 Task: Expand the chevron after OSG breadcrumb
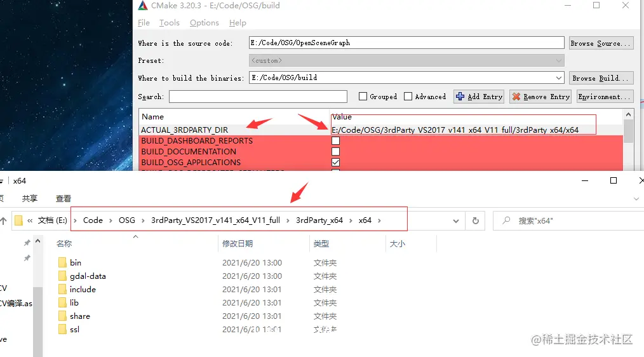point(143,220)
